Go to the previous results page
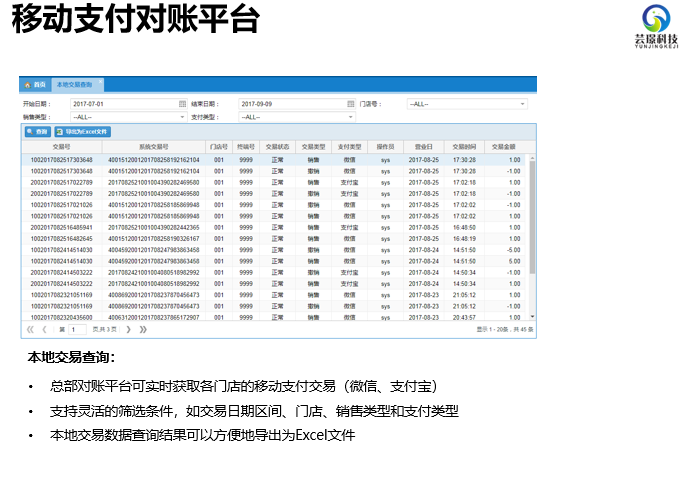700x500 pixels. tap(44, 330)
